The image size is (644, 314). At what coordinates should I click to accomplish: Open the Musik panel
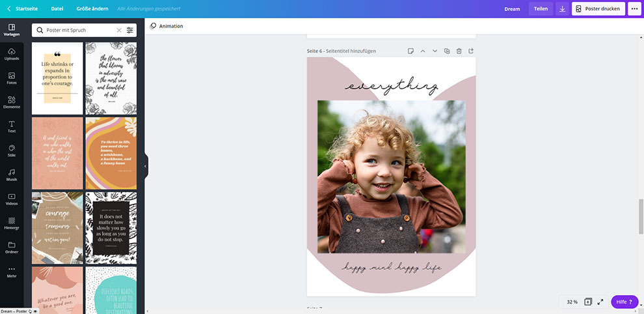12,175
